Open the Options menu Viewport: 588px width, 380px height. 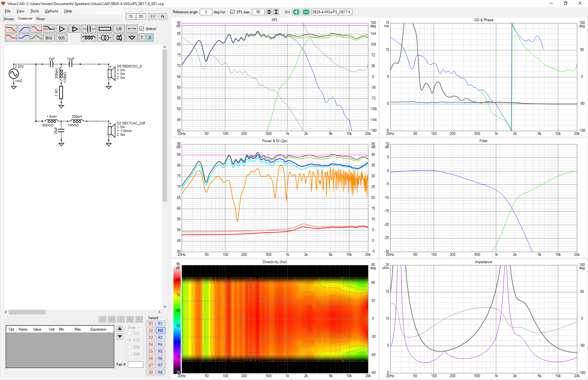(x=52, y=11)
